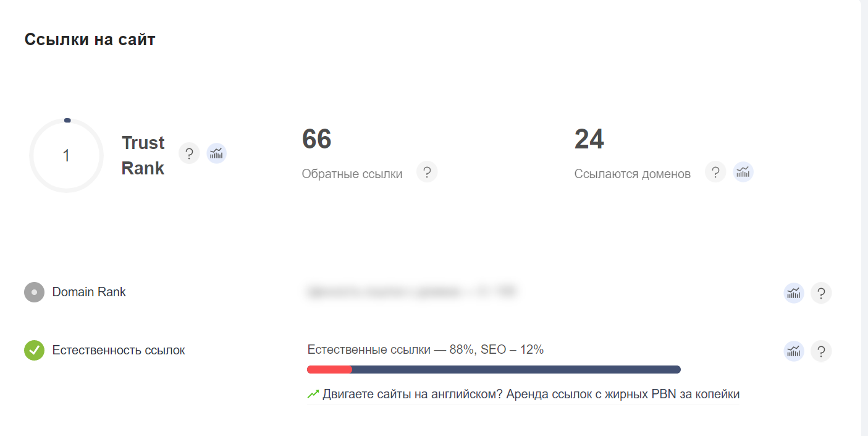868x436 pixels.
Task: Show chart icon for Естественность ссылок row
Action: pos(794,351)
